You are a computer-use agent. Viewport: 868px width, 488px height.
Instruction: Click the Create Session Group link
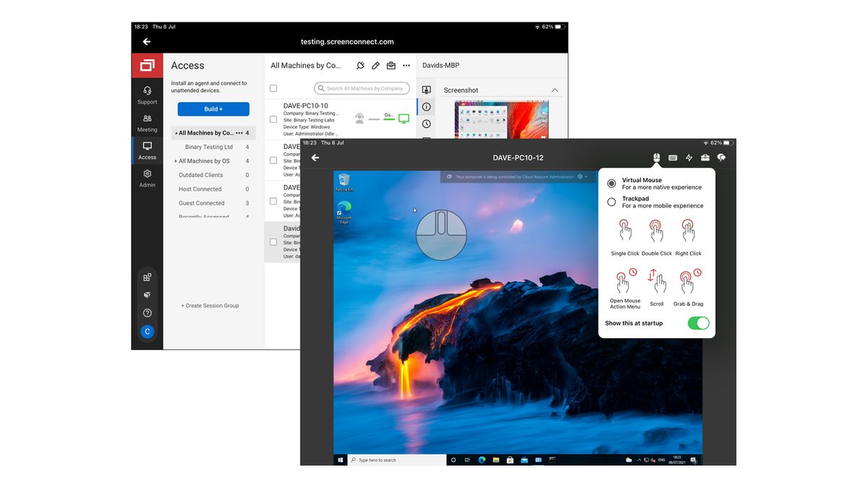[210, 305]
